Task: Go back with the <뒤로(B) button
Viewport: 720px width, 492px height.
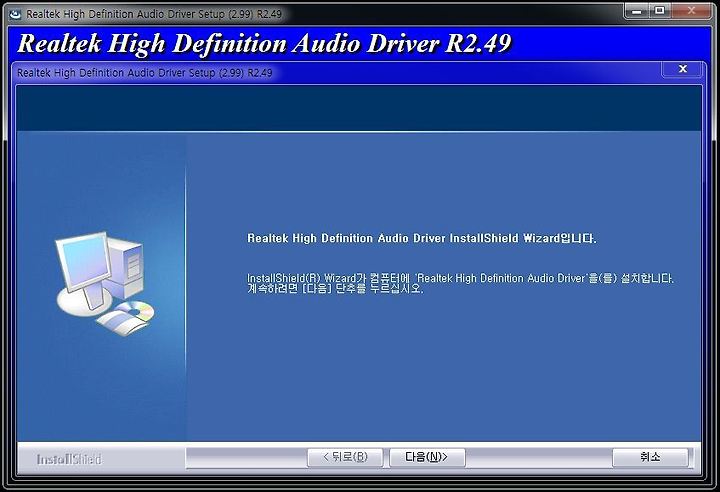Action: point(345,457)
